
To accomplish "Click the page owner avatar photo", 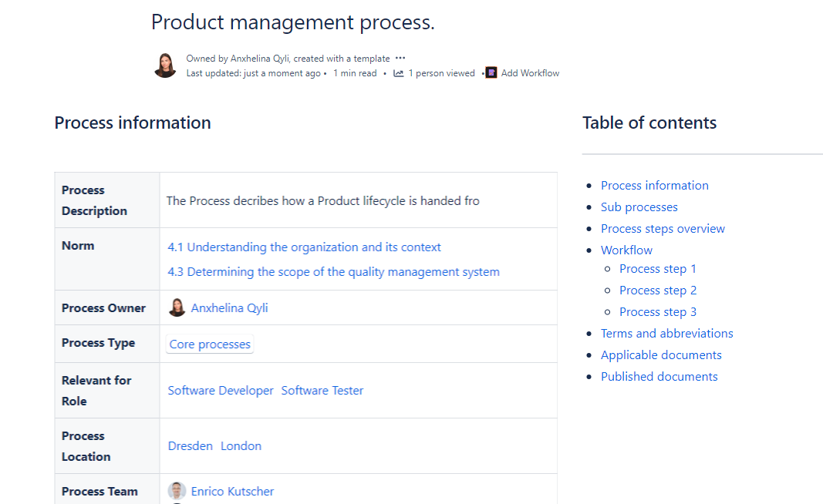I will [x=165, y=66].
